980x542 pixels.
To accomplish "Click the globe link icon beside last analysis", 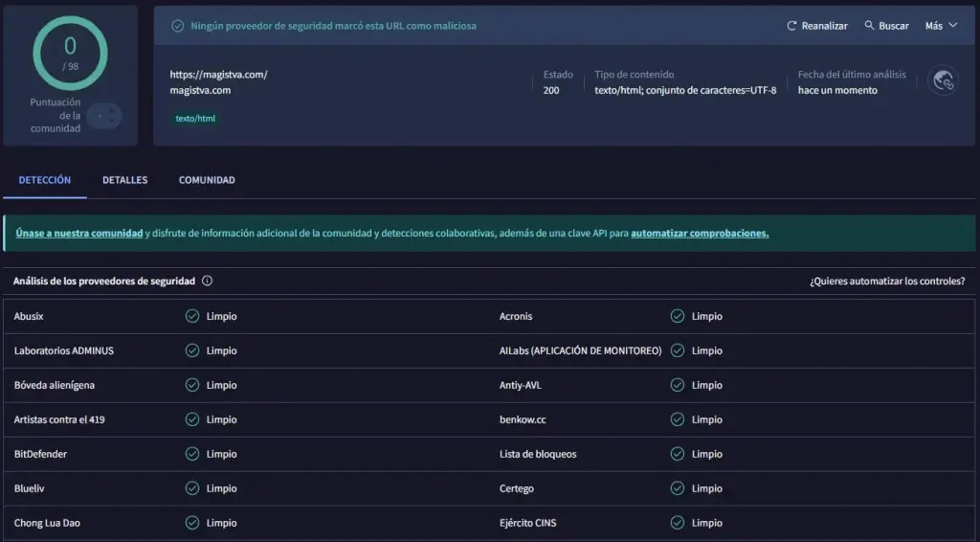I will coord(943,81).
